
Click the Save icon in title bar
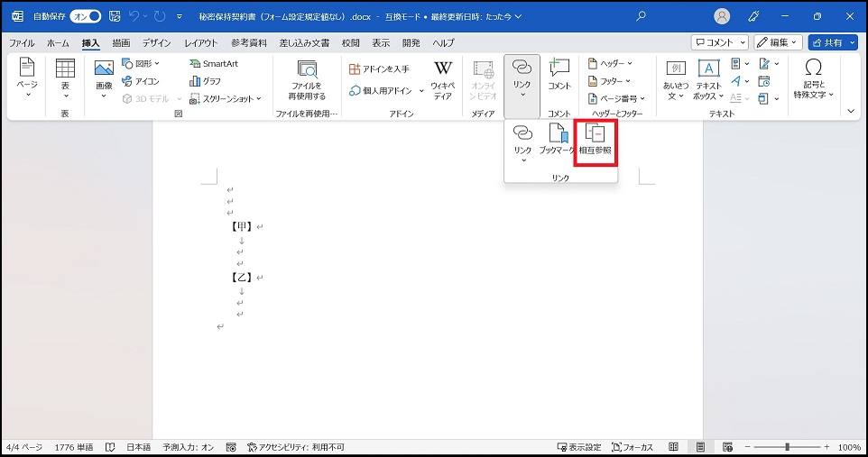115,16
